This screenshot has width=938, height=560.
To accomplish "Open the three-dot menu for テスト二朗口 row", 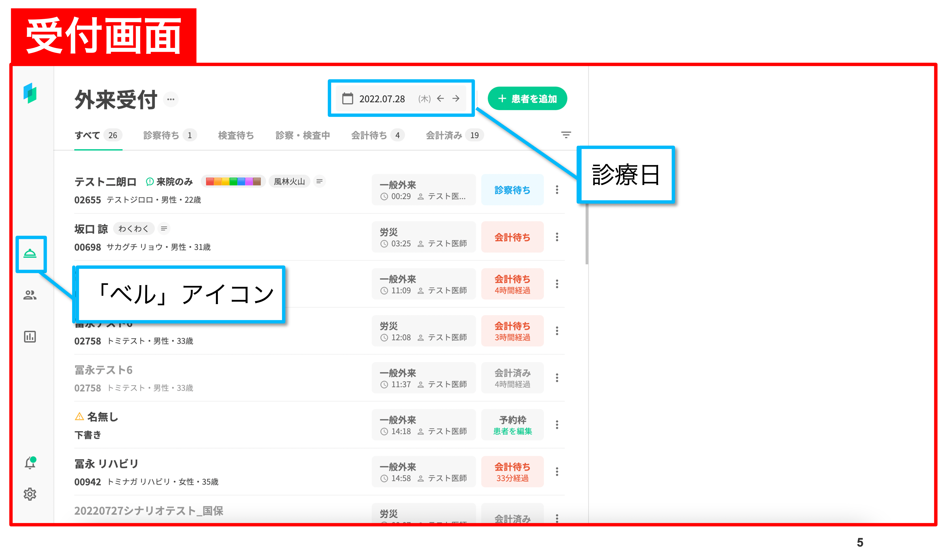I will (x=557, y=190).
